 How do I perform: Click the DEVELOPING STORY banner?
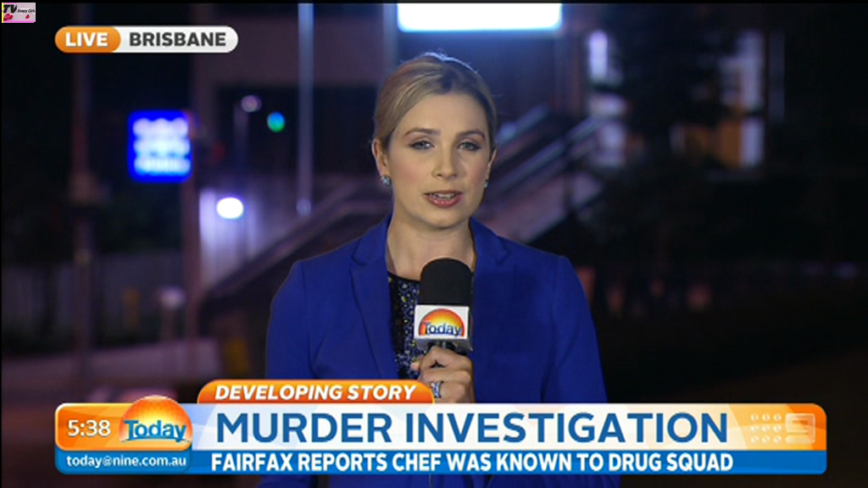[x=315, y=392]
